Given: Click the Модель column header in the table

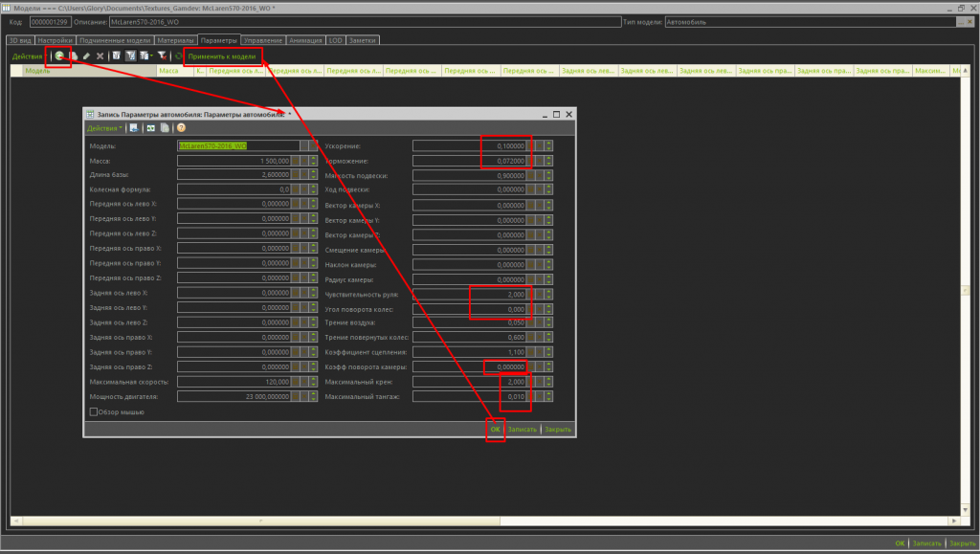Looking at the screenshot, I should (x=89, y=71).
